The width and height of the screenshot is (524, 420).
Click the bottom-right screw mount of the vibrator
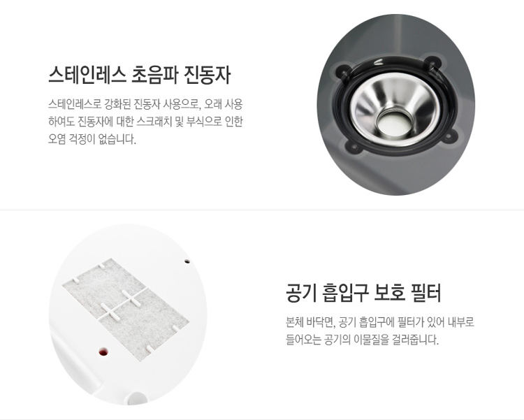coord(450,137)
